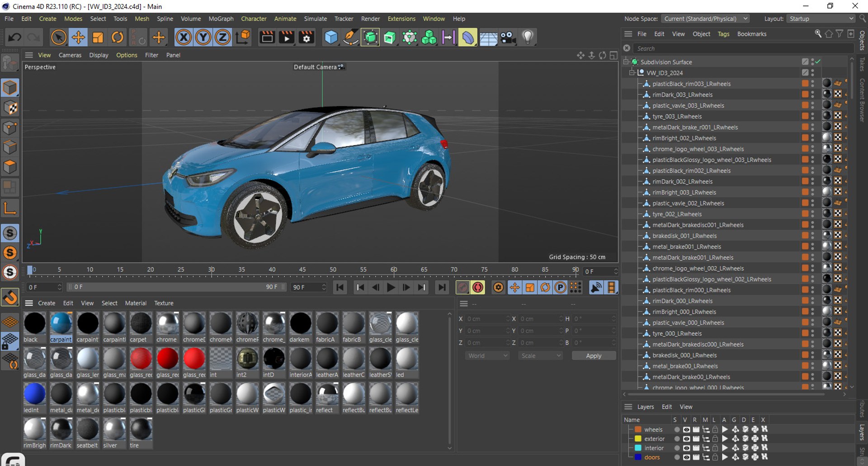
Task: Add a Floor environment object
Action: pyautogui.click(x=488, y=38)
